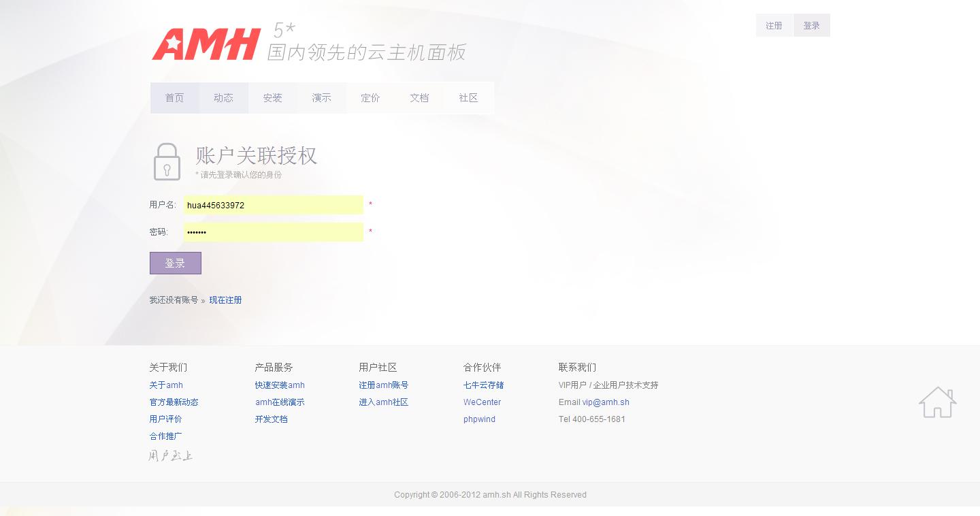Focus the 密码 password field
Screen dimensions: 980x516
(x=273, y=232)
